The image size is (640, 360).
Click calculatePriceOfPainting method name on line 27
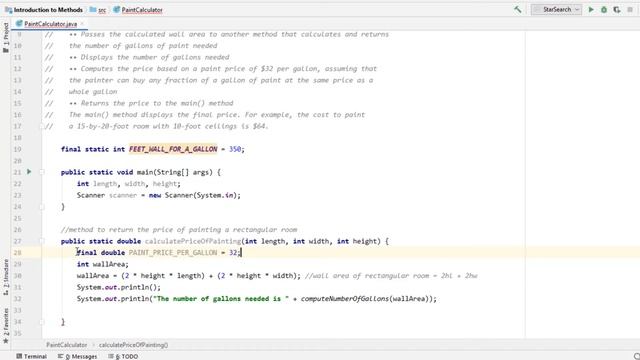193,241
